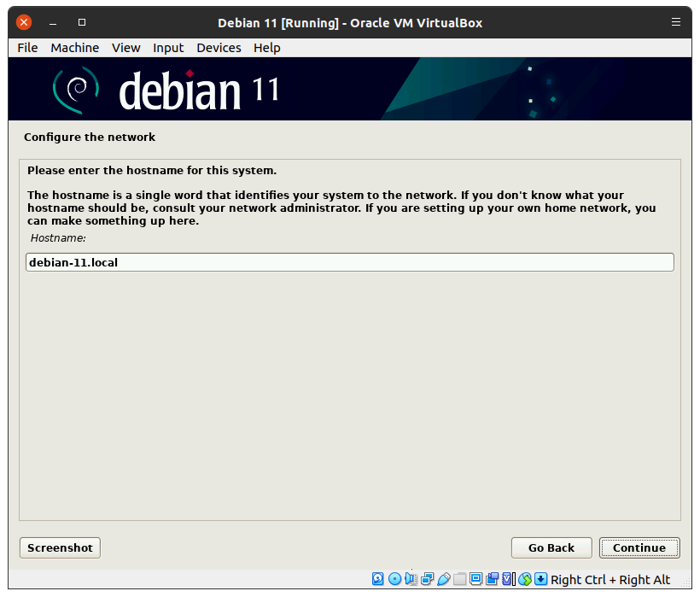
Task: Click the hard disk activity indicator icon
Action: point(378,580)
